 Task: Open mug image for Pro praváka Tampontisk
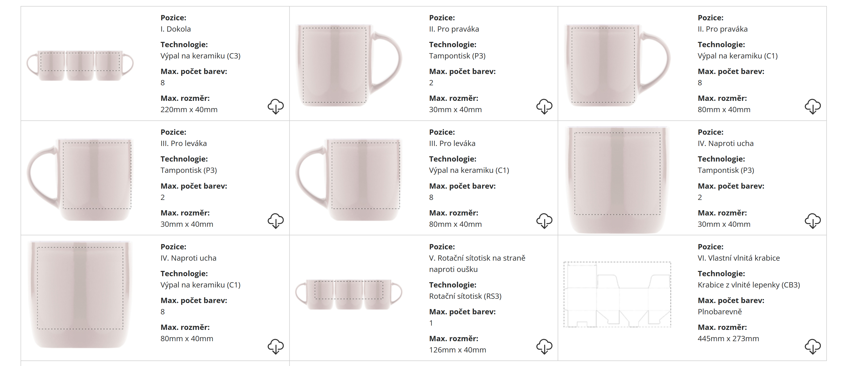click(348, 65)
